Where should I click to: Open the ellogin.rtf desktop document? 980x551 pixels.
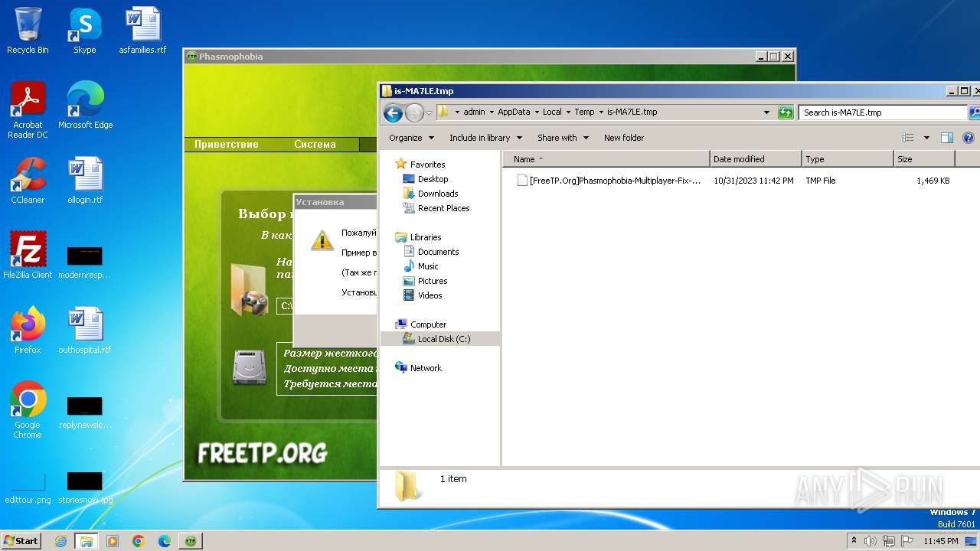(85, 181)
